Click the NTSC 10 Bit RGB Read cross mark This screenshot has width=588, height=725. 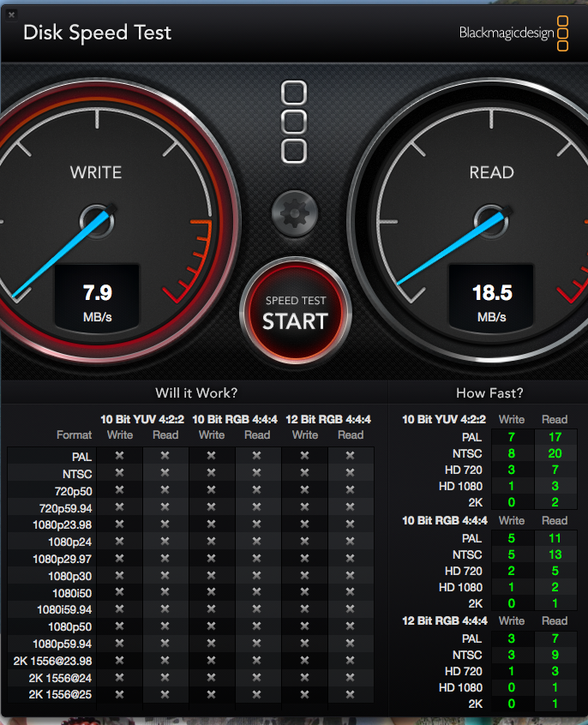tap(257, 473)
